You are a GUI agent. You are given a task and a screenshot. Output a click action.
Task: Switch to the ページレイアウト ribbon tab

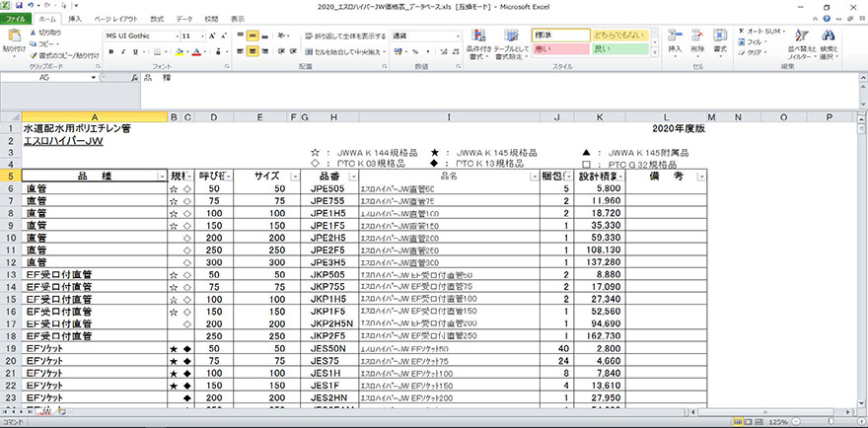116,19
